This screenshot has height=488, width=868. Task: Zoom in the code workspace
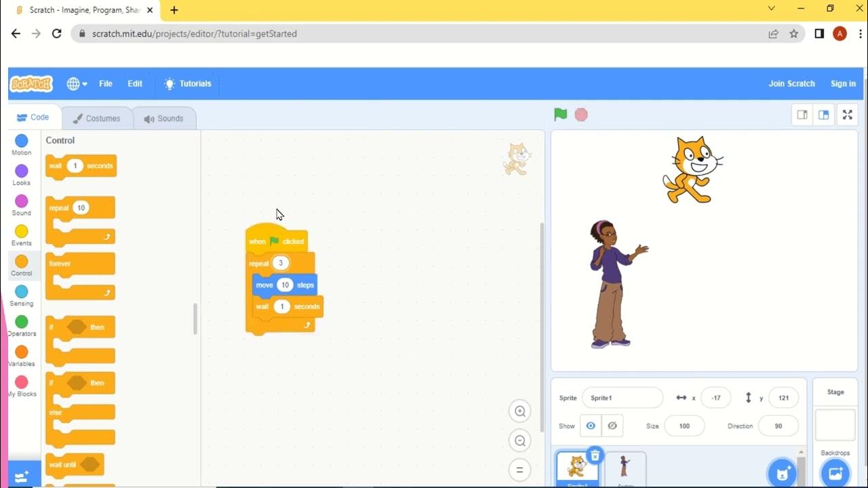point(520,411)
